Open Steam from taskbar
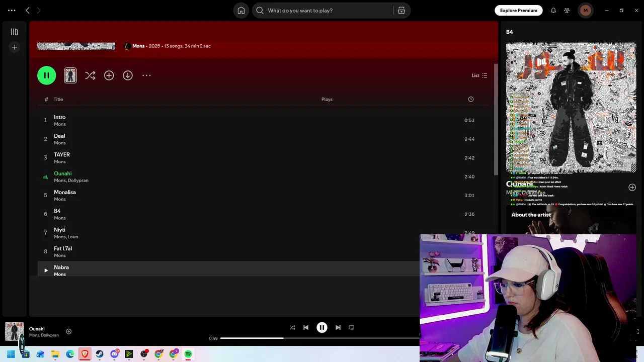This screenshot has height=362, width=644. [x=100, y=354]
